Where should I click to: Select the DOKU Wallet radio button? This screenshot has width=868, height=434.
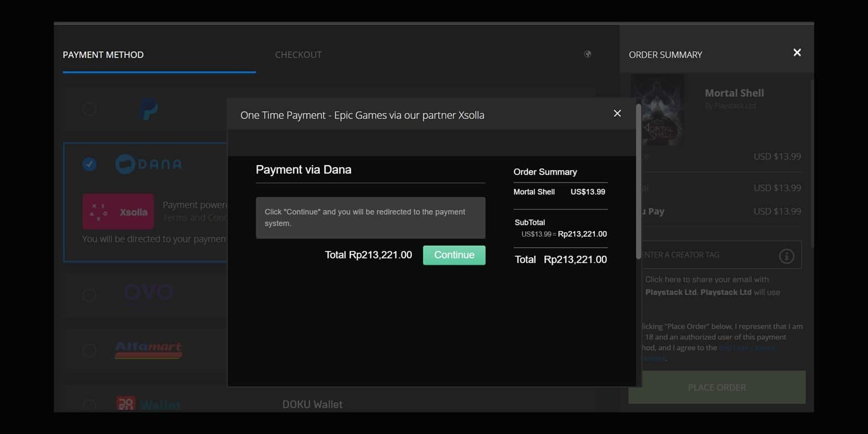click(x=89, y=405)
